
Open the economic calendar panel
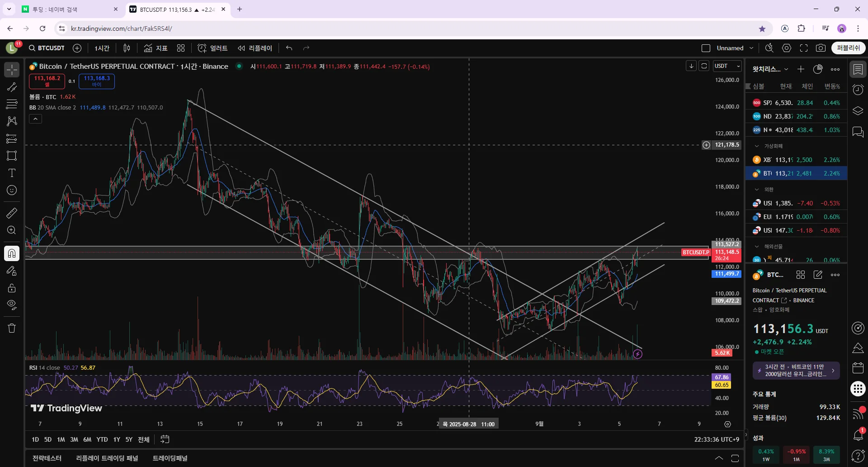coord(858,367)
